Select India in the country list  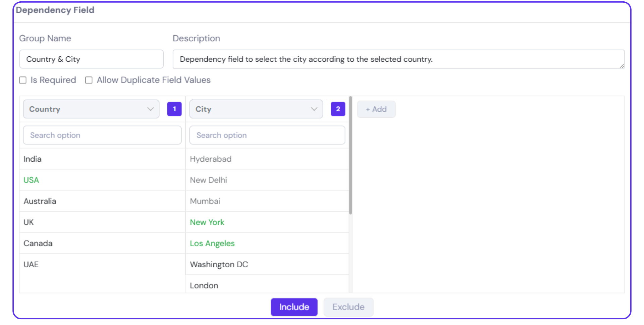pyautogui.click(x=33, y=159)
